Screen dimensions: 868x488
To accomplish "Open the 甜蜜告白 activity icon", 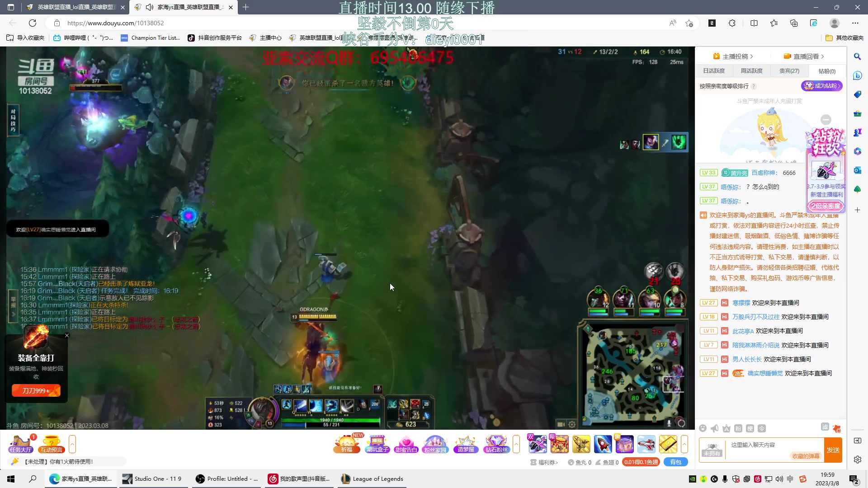I will coord(406,444).
